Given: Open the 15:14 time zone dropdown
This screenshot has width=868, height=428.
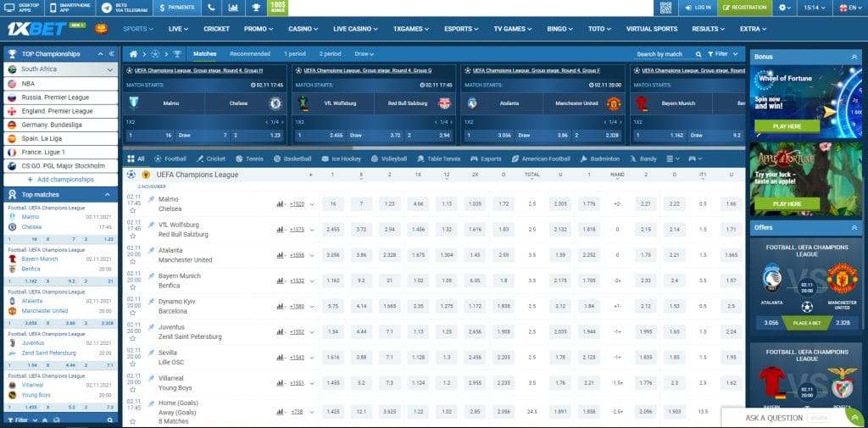Looking at the screenshot, I should point(815,8).
